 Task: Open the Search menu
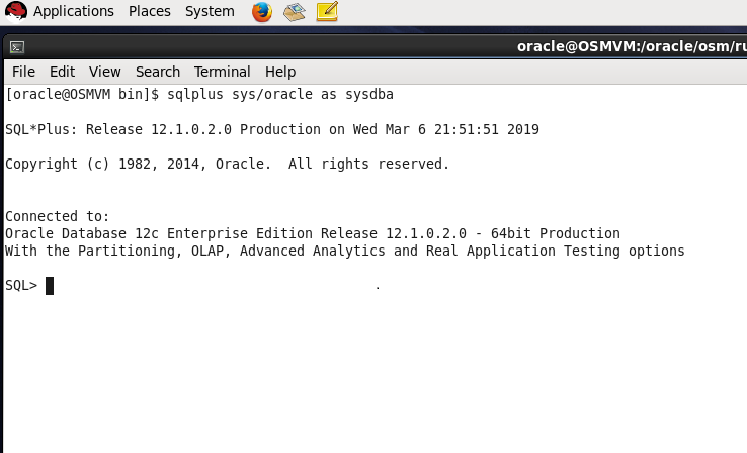coord(158,72)
